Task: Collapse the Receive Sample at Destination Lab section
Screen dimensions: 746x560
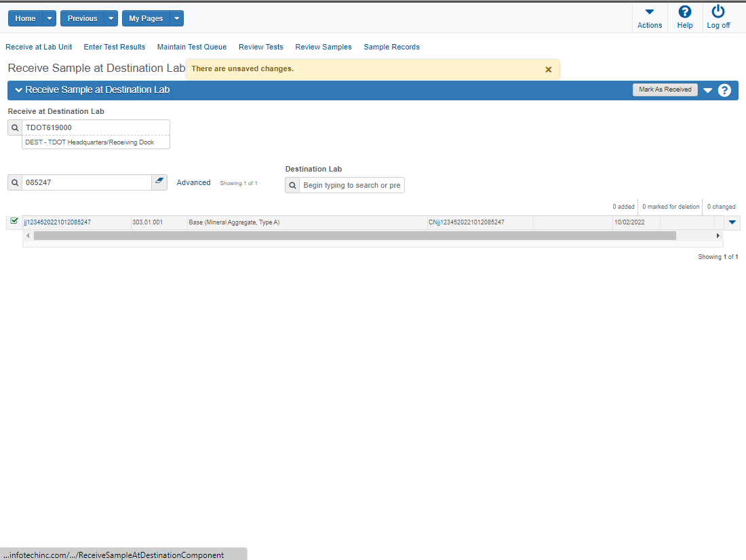Action: click(x=18, y=90)
